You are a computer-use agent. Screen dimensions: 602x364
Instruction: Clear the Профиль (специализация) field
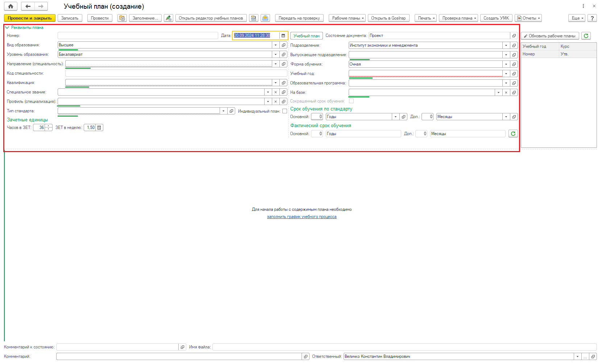click(x=275, y=101)
